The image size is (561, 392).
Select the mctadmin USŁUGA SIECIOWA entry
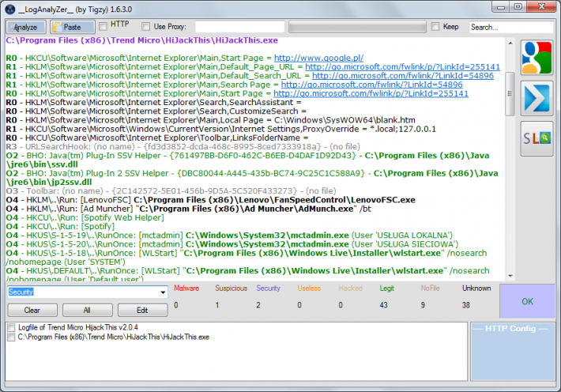tap(232, 244)
